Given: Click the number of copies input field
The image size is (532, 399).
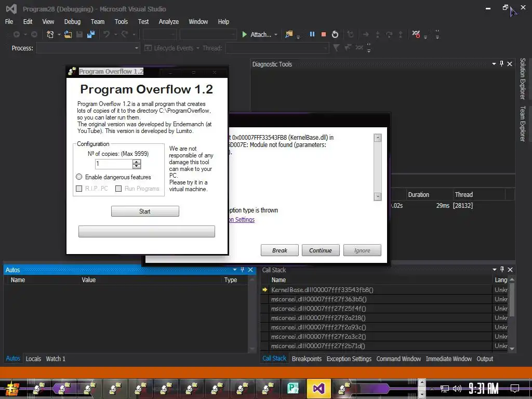Looking at the screenshot, I should pos(114,164).
